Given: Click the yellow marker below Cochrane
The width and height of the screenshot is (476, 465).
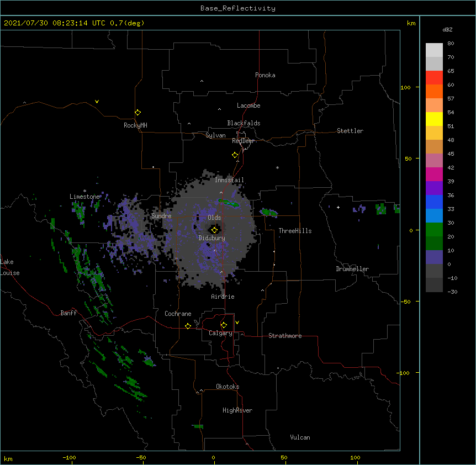Looking at the screenshot, I should tap(188, 326).
